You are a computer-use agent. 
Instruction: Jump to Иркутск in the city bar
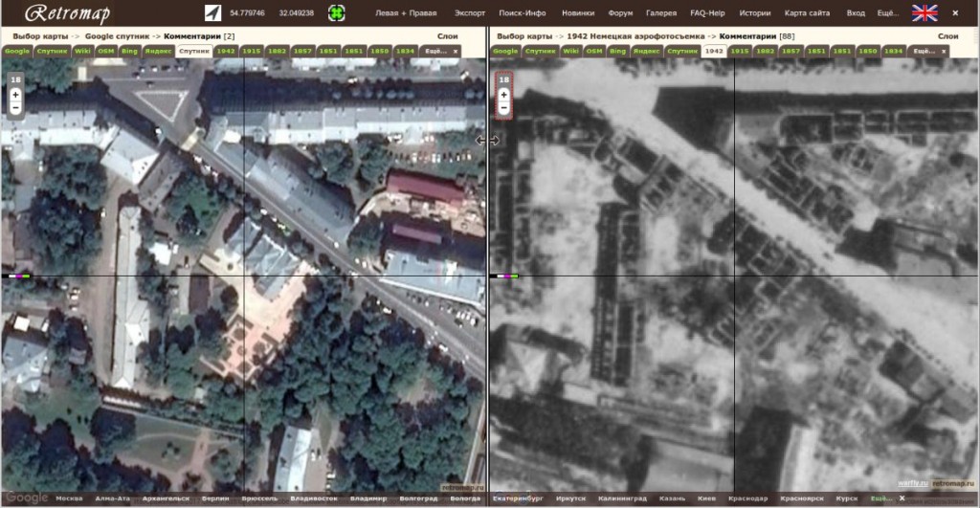point(570,498)
